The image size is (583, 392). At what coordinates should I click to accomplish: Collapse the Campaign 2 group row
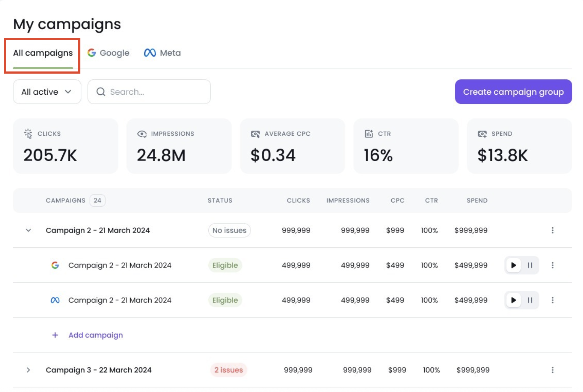[x=28, y=230]
